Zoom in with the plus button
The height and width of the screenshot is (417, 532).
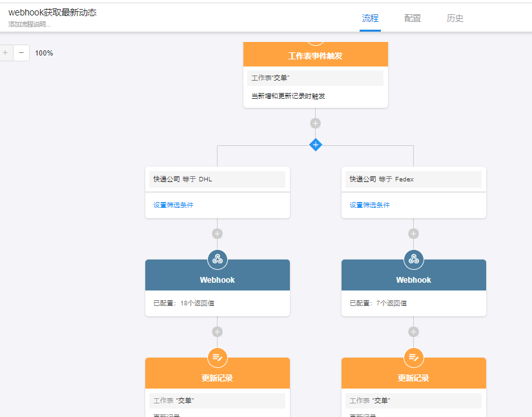(5, 53)
